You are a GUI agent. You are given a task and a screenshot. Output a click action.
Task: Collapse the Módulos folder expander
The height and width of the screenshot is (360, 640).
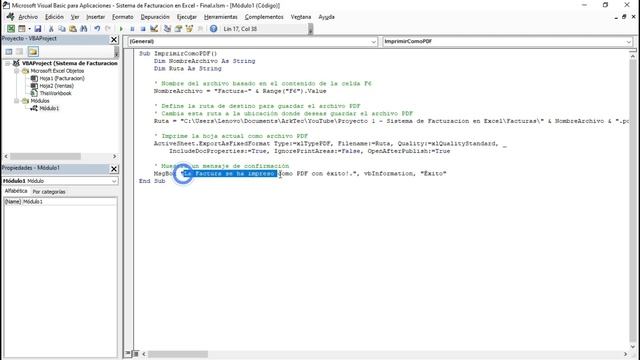click(16, 100)
